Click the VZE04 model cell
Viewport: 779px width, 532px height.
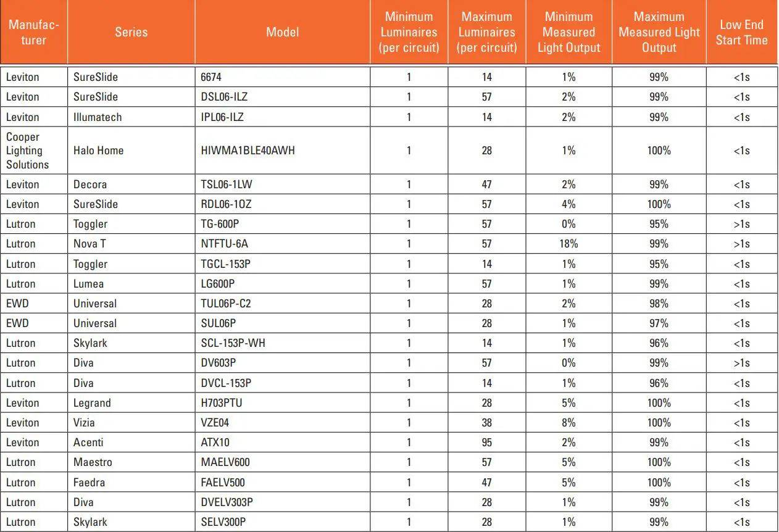click(x=215, y=423)
